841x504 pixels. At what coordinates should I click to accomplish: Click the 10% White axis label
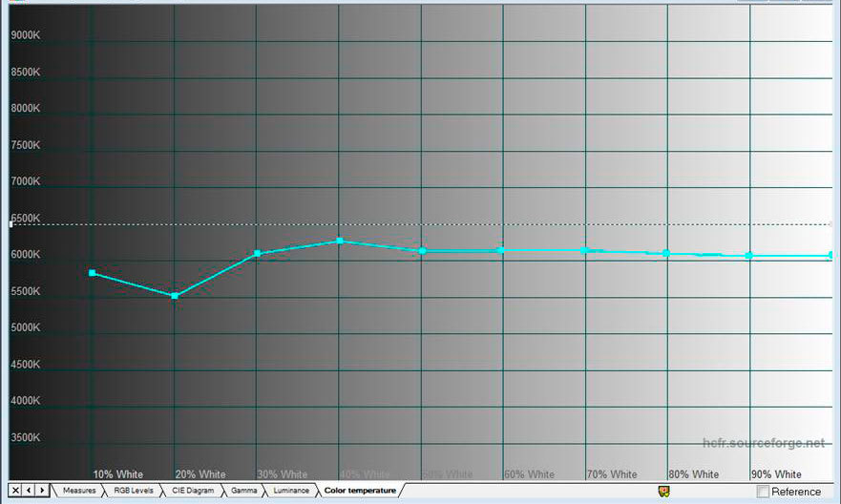click(x=118, y=474)
